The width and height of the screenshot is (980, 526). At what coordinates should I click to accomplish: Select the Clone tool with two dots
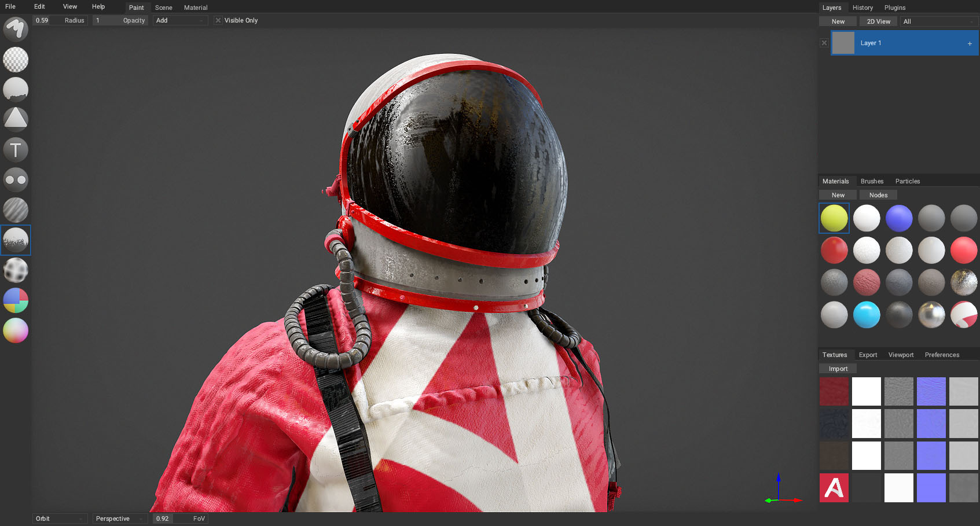(x=16, y=179)
